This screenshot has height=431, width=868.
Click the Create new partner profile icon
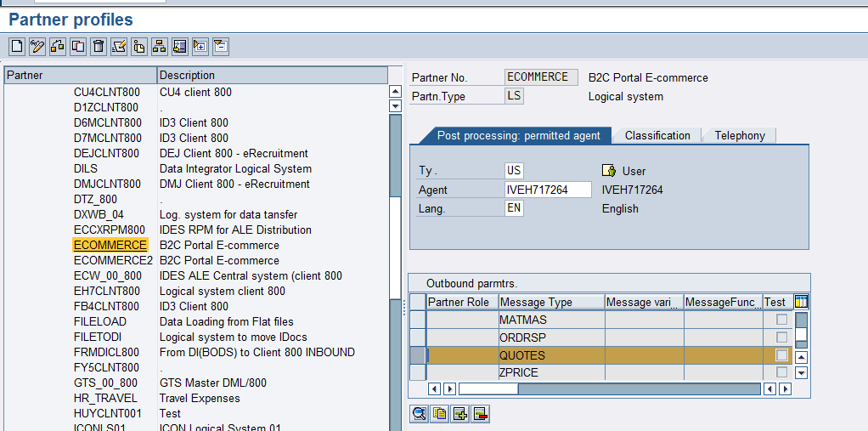click(x=17, y=47)
